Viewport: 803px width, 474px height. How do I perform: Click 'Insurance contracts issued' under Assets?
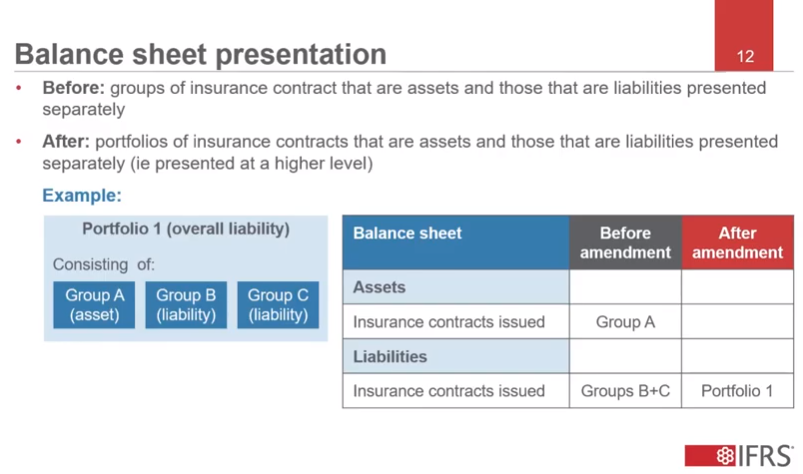449,322
